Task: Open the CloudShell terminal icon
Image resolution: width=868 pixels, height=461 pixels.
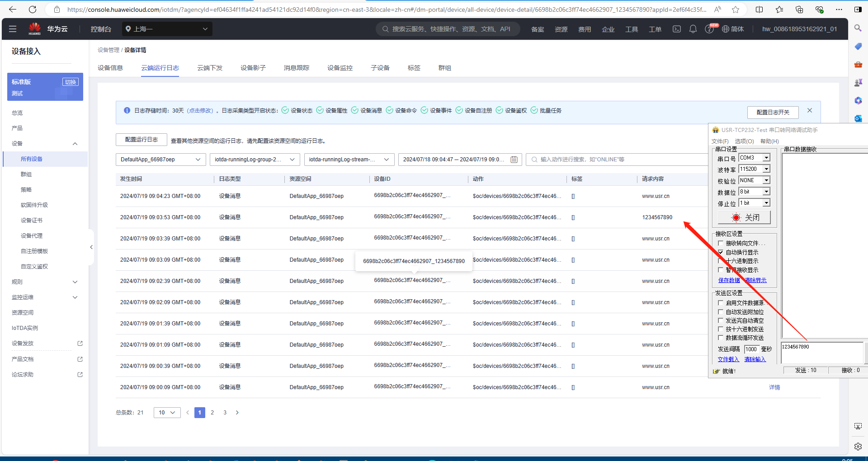Action: (x=676, y=29)
